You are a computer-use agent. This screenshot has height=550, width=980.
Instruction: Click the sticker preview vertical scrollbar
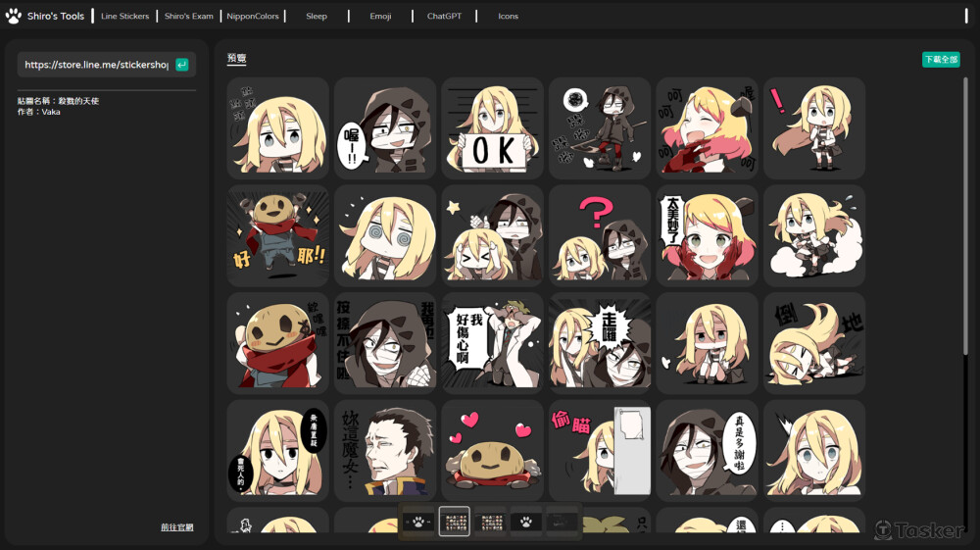(x=965, y=216)
